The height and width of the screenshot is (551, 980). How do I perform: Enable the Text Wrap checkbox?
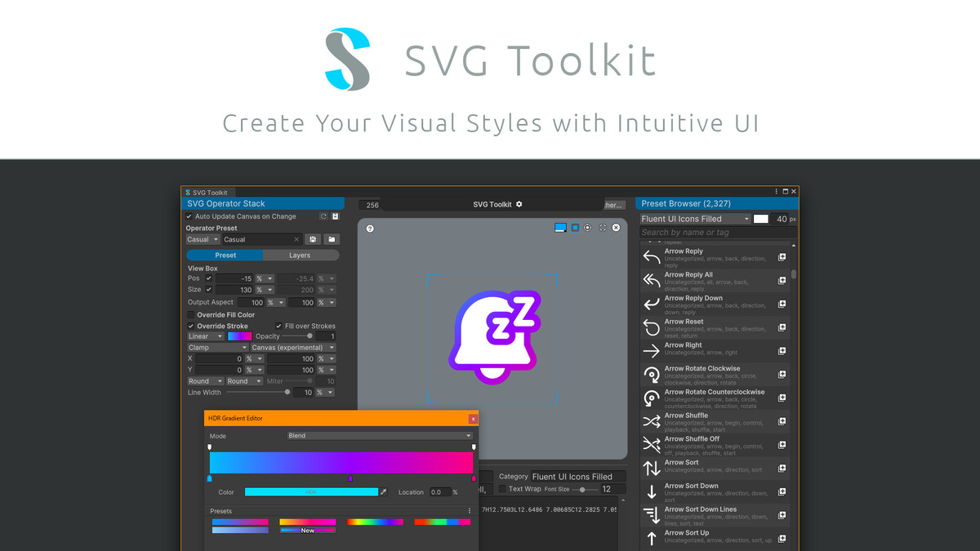502,489
